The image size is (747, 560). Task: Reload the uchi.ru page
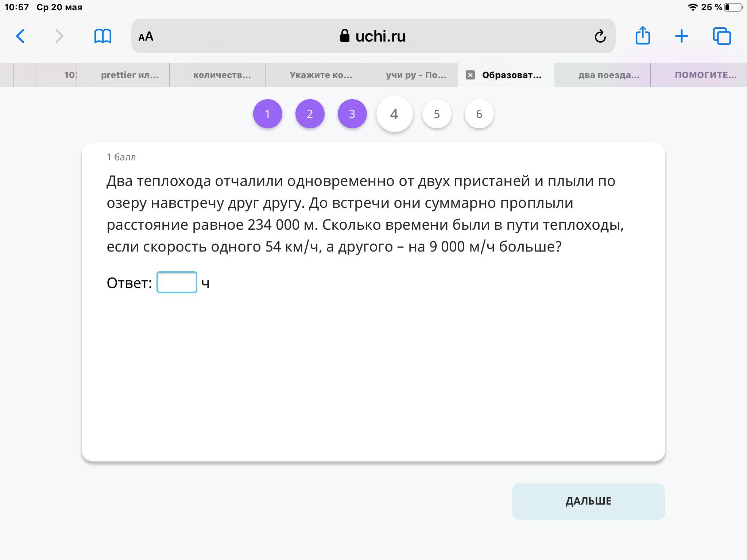[x=600, y=36]
